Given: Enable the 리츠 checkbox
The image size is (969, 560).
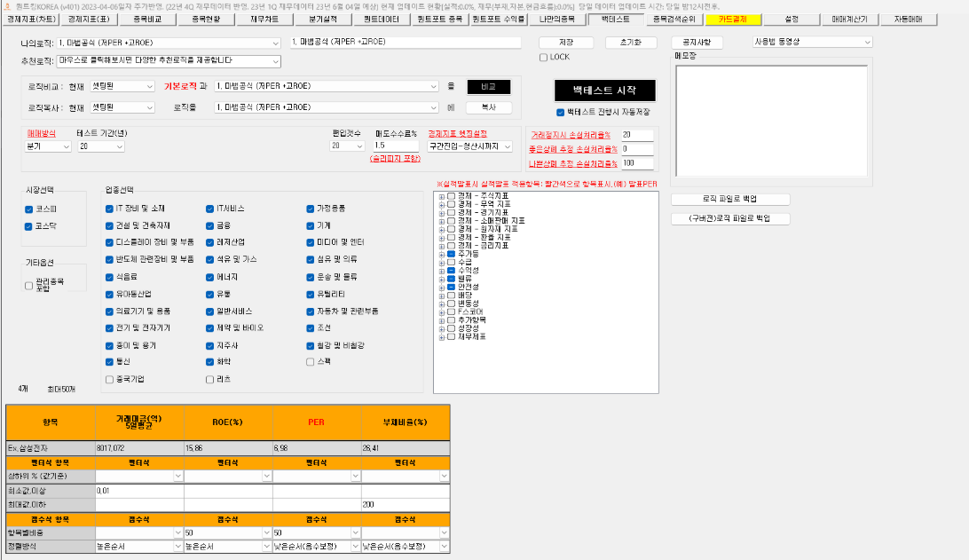Looking at the screenshot, I should 209,380.
